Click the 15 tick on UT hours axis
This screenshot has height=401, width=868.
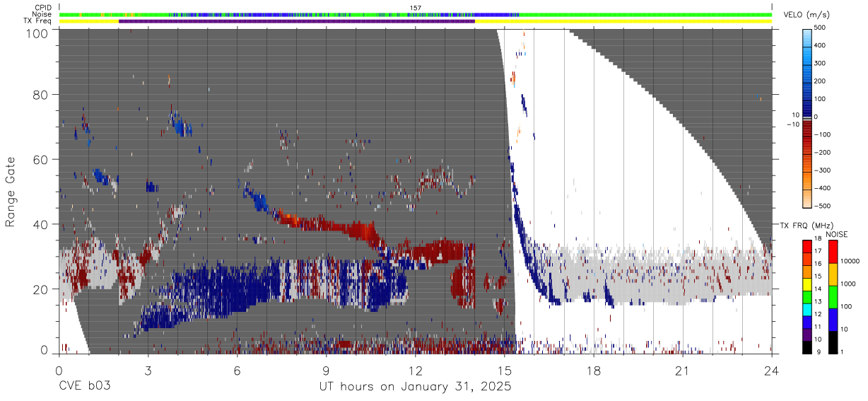pyautogui.click(x=505, y=371)
